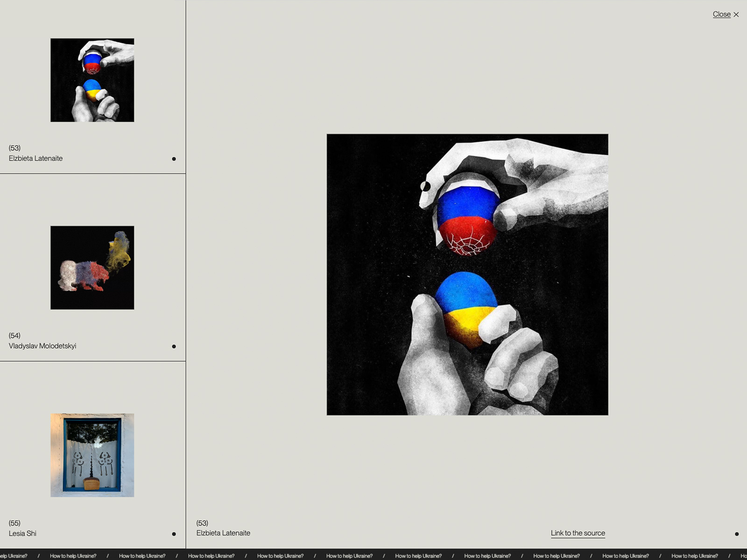Click the dot right of 'Link to the source'

point(737,534)
